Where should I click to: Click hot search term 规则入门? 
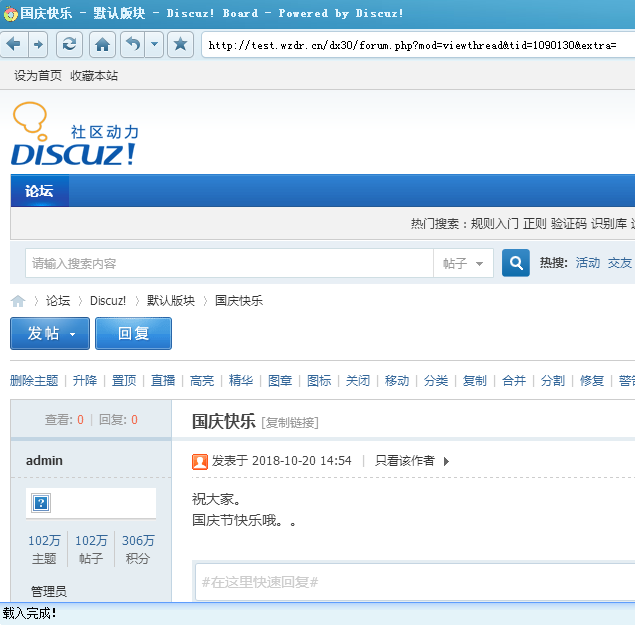pyautogui.click(x=494, y=223)
